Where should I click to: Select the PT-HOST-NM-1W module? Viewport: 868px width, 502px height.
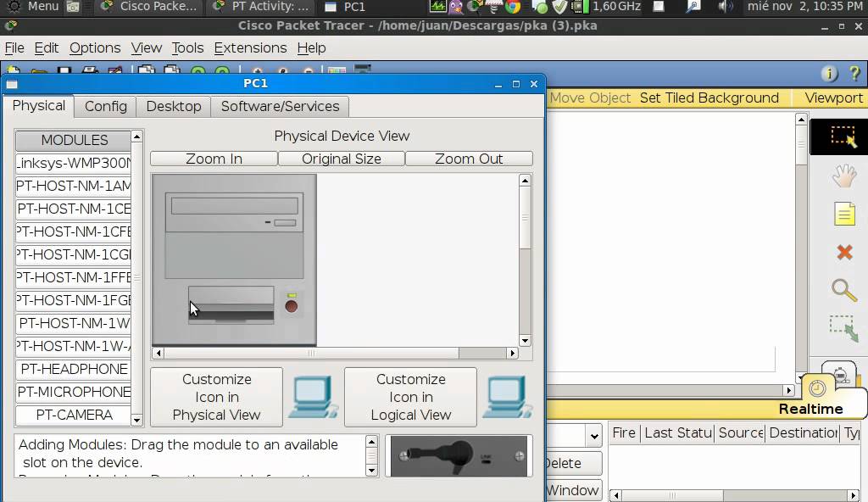point(74,323)
